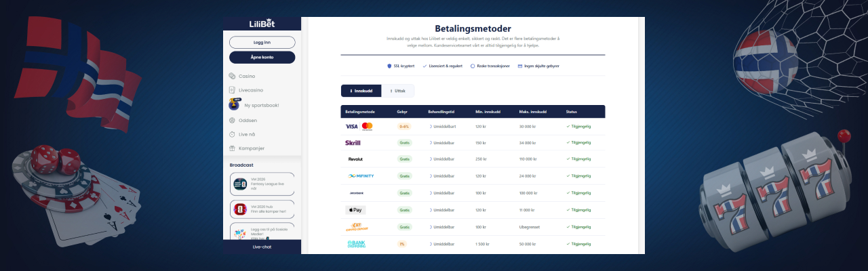
Task: Click the Casino chip icon in sidebar
Action: tap(232, 76)
